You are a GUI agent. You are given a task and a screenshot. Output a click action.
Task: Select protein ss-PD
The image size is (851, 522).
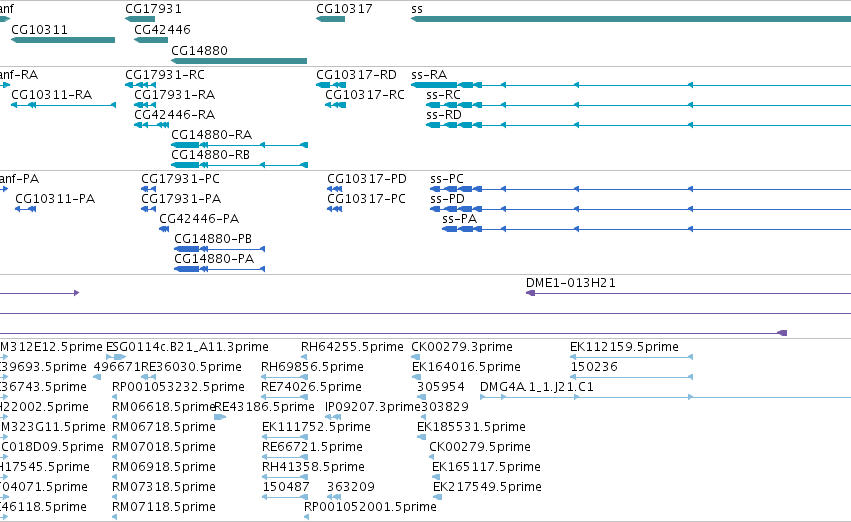click(640, 209)
